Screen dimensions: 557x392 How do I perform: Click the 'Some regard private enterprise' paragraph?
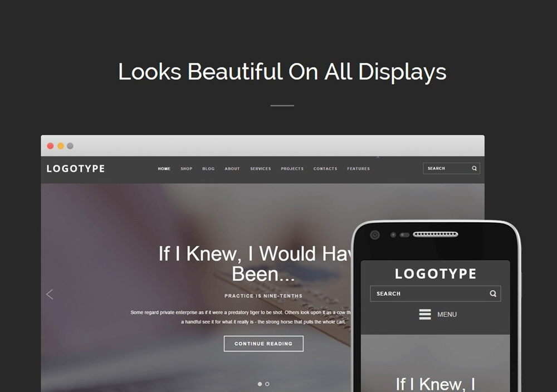pyautogui.click(x=241, y=317)
